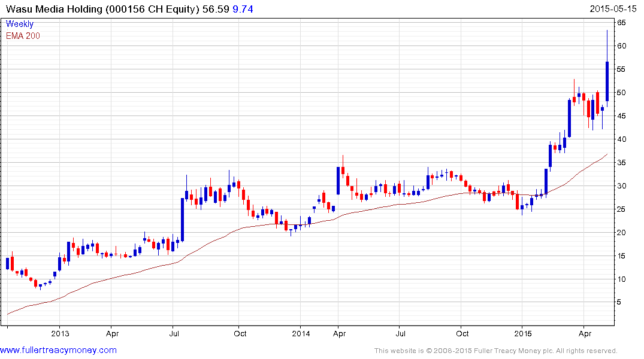Click the 2014 time axis label
The image size is (644, 359).
[301, 333]
